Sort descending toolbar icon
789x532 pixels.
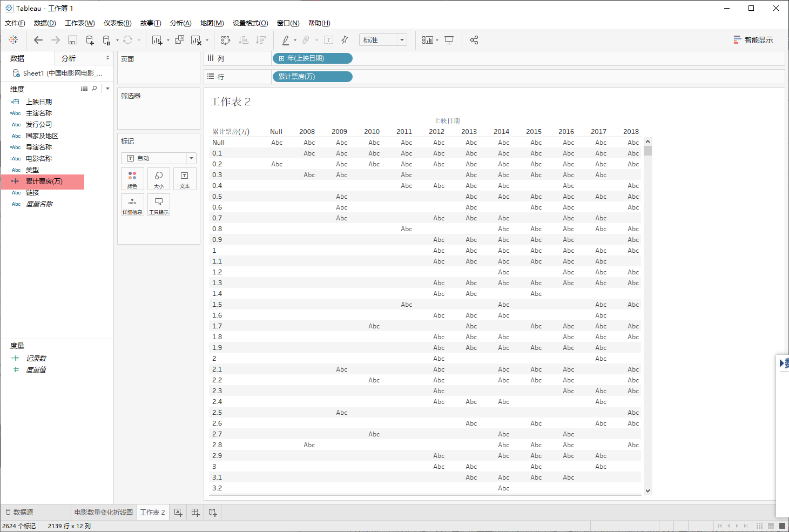tap(261, 40)
